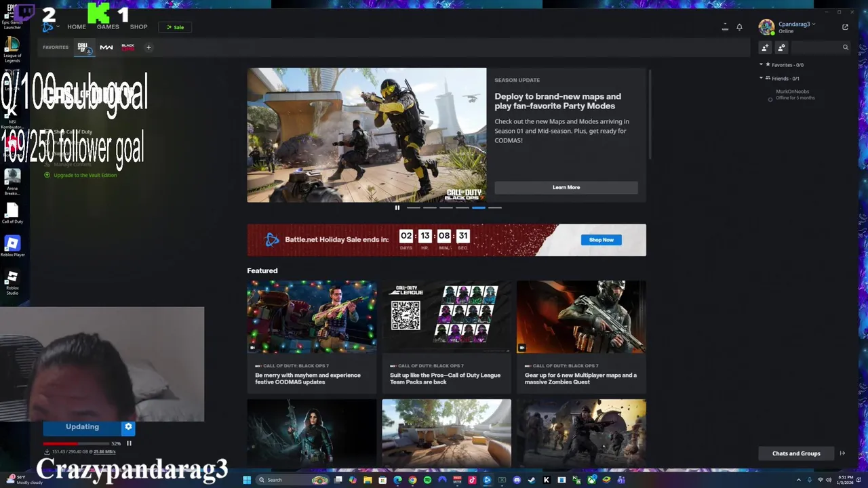Click the taskbar Search box
The image size is (868, 488).
[293, 480]
